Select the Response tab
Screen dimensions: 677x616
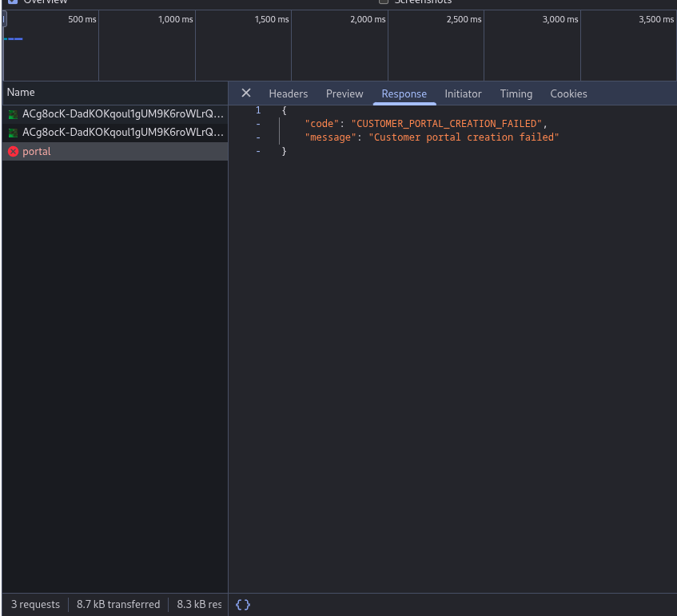[404, 93]
